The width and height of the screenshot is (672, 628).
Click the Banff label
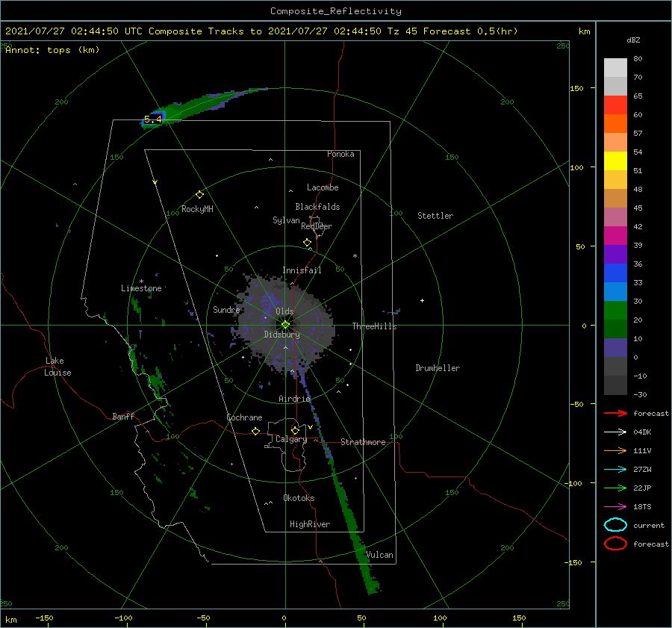click(123, 417)
